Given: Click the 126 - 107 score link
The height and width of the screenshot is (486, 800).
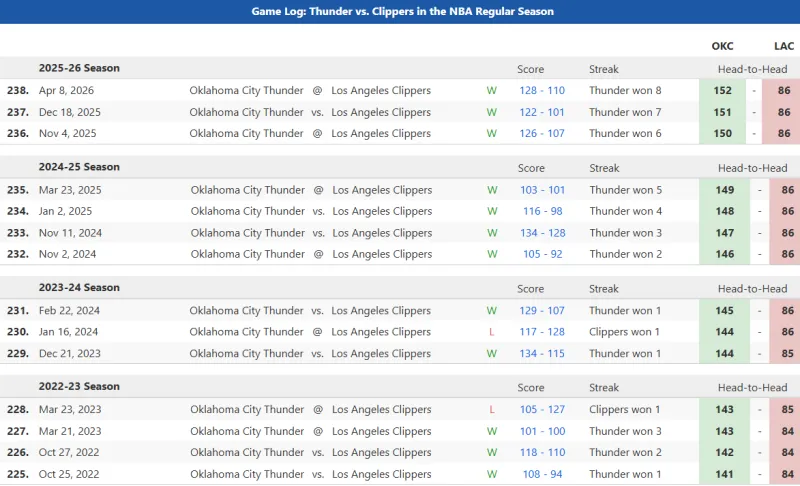Looking at the screenshot, I should click(x=542, y=133).
